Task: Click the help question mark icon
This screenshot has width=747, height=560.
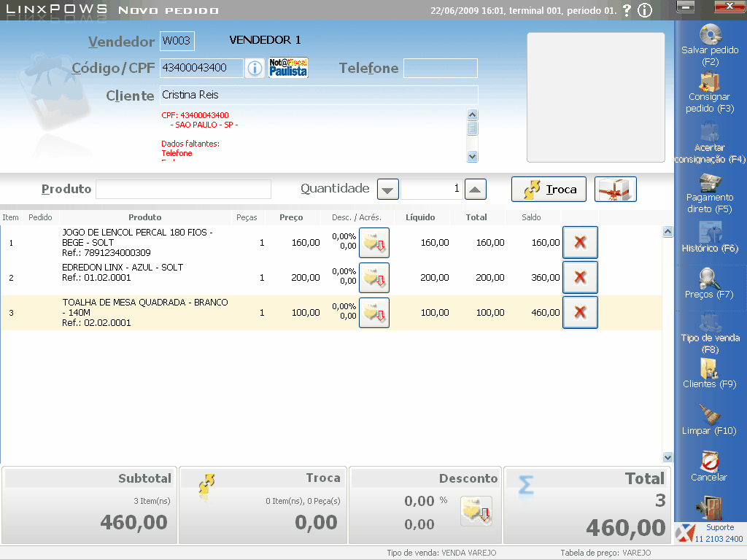Action: click(627, 10)
